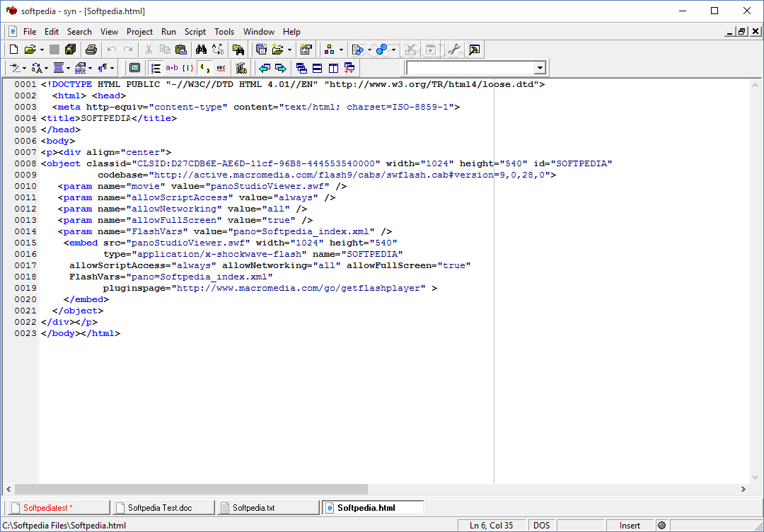Click the open file folder icon

[x=30, y=50]
